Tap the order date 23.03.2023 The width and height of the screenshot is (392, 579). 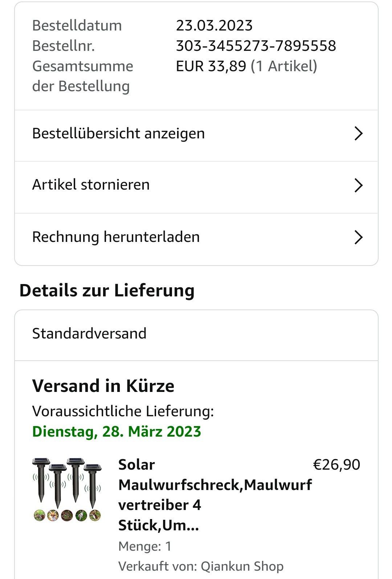[x=214, y=25]
